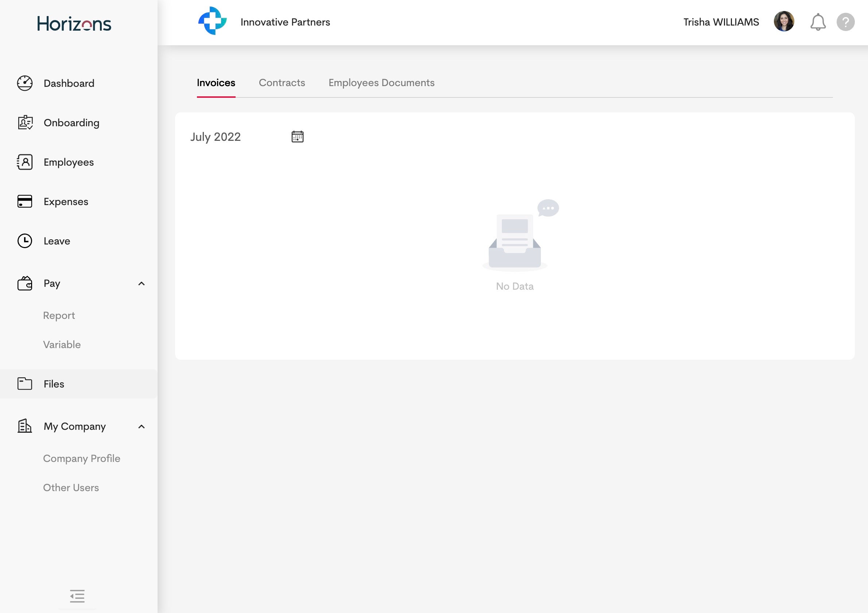The width and height of the screenshot is (868, 613).
Task: Collapse the Pay submenu chevron
Action: pos(142,284)
